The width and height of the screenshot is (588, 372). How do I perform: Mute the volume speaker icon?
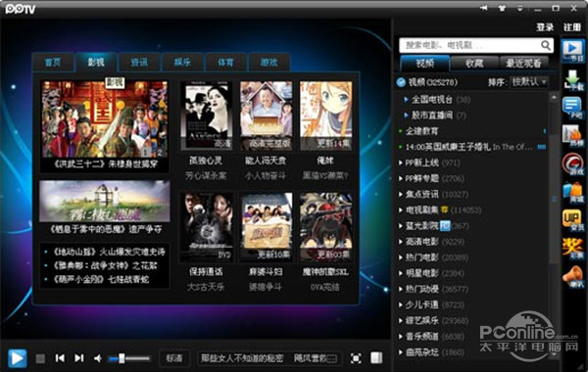pyautogui.click(x=98, y=358)
